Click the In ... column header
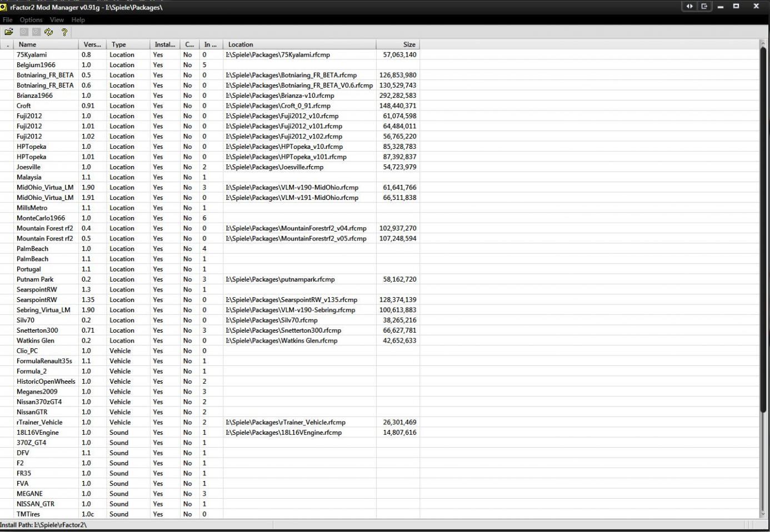Image resolution: width=770 pixels, height=532 pixels. 211,44
